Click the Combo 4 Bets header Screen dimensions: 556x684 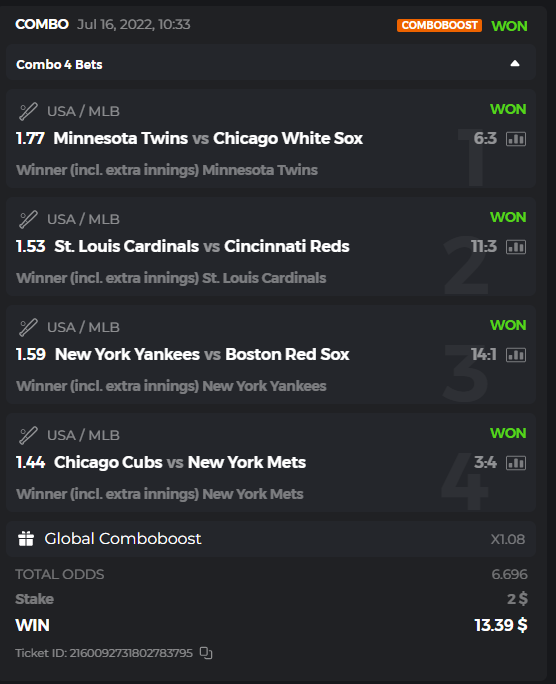pos(271,62)
